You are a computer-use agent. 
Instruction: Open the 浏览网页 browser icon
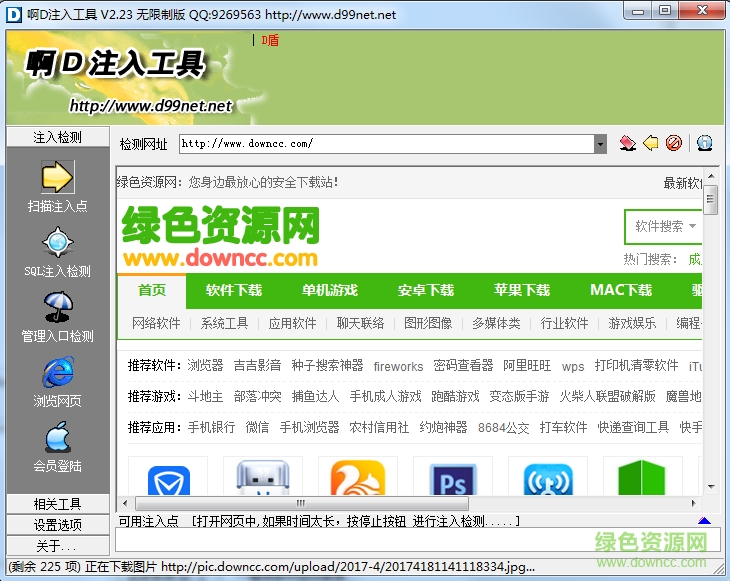(x=57, y=372)
